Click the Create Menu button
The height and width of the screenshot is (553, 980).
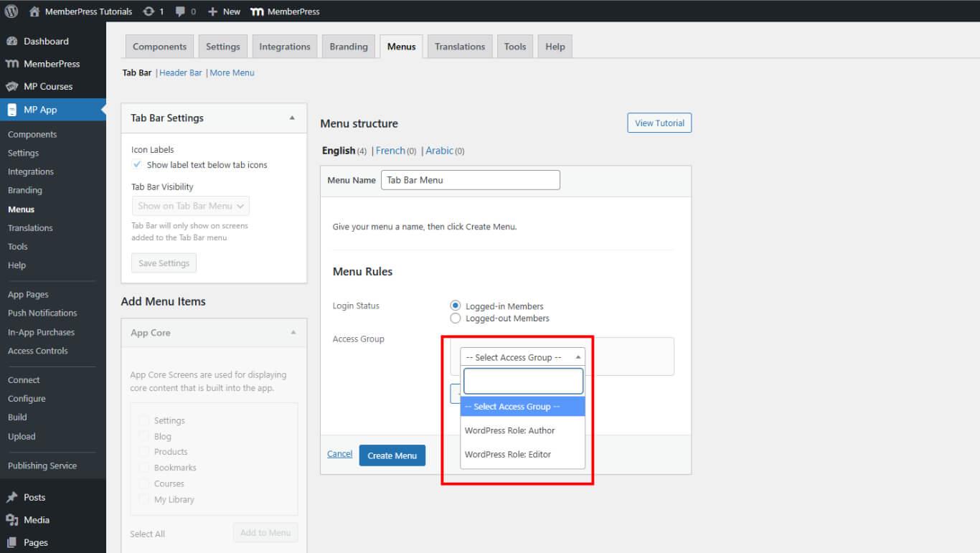(x=392, y=455)
